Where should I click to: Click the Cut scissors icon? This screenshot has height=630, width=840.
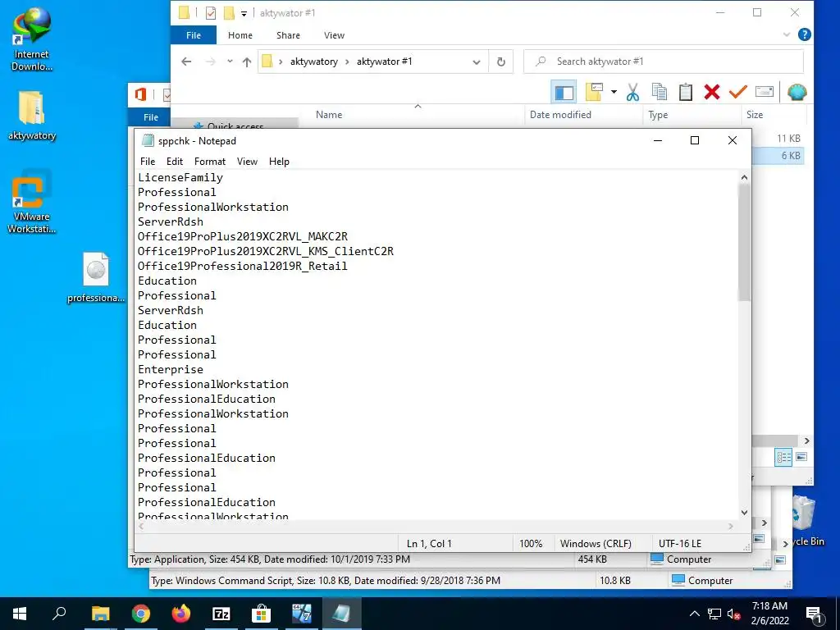[632, 92]
